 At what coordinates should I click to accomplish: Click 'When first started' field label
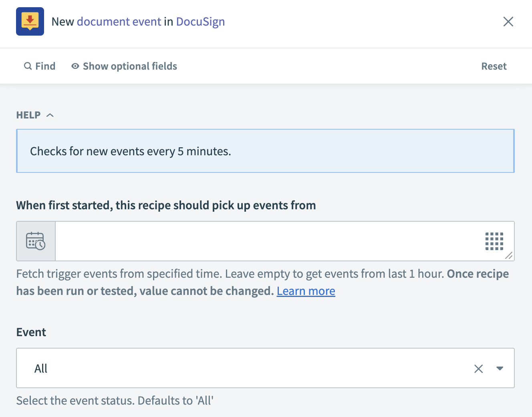(x=166, y=205)
